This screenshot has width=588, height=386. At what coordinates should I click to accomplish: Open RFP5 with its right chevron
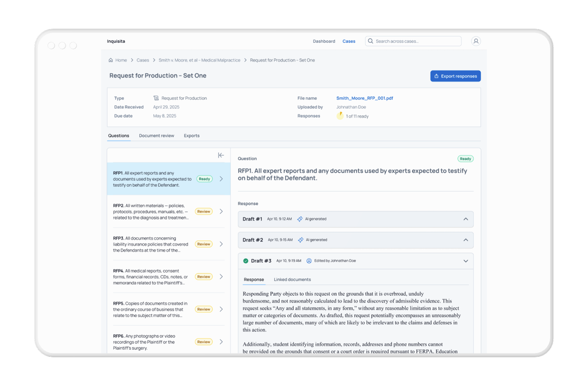221,309
